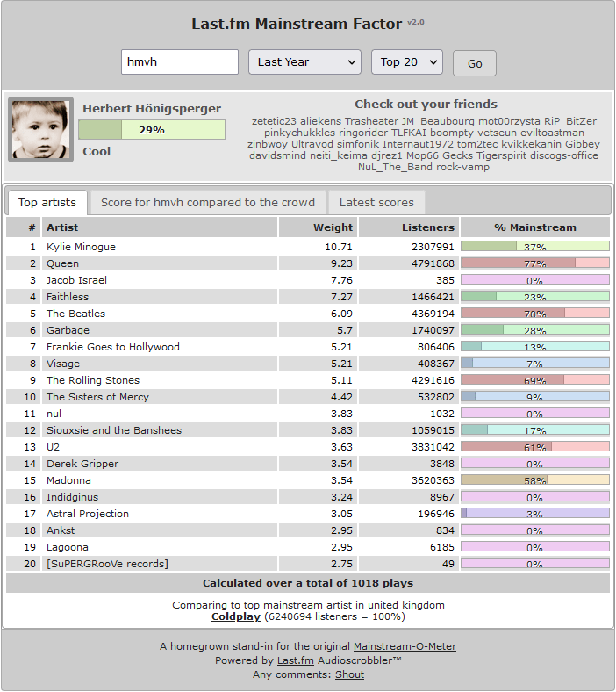Open friend eviltoastman link
This screenshot has width=616, height=692.
click(x=552, y=133)
